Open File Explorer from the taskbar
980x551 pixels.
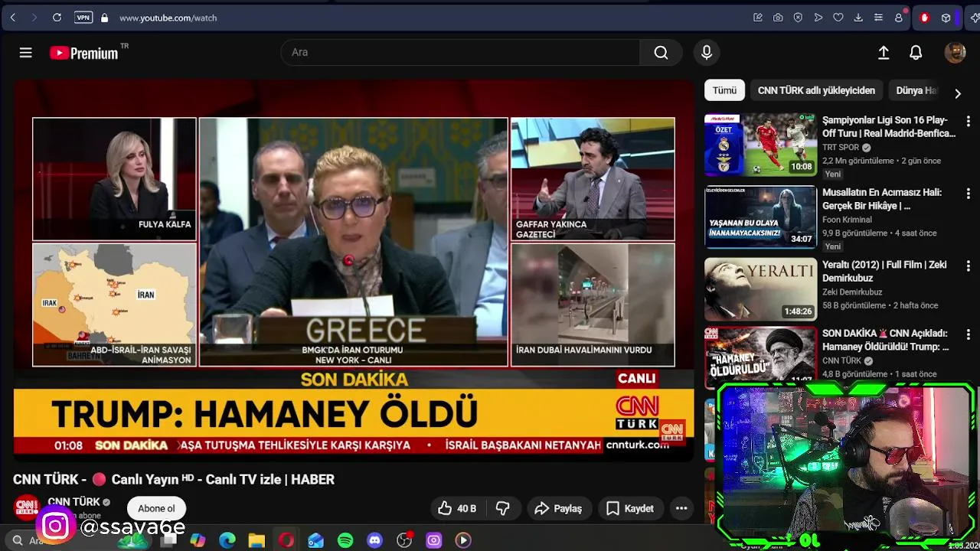point(256,540)
